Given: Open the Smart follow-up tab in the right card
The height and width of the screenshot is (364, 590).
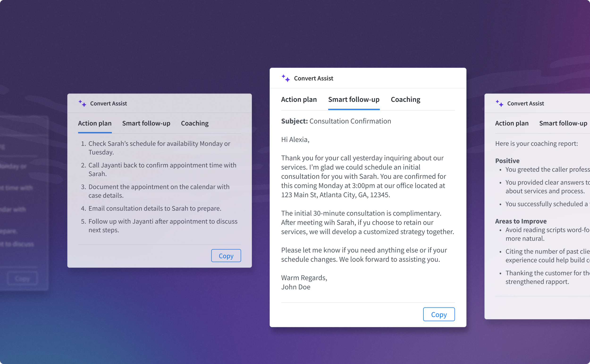Looking at the screenshot, I should coord(563,123).
